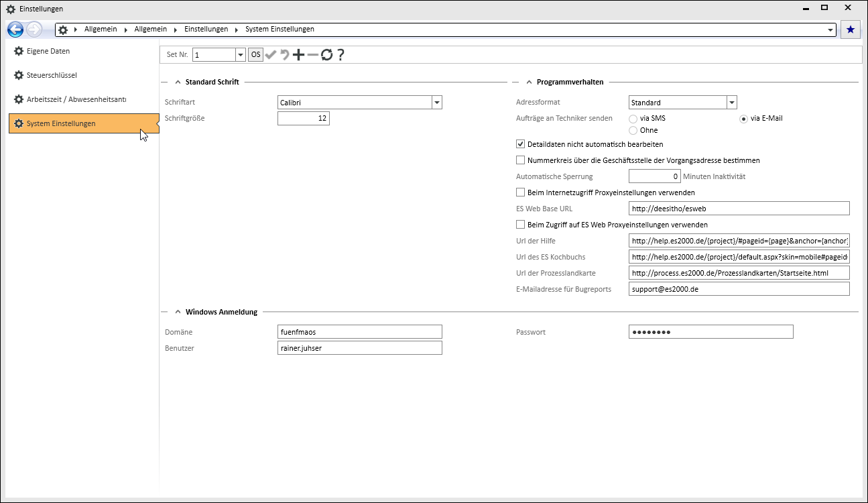Enable Beim Internetzugriff Proxyeinstellungen verwenden
This screenshot has width=868, height=503.
pyautogui.click(x=520, y=192)
